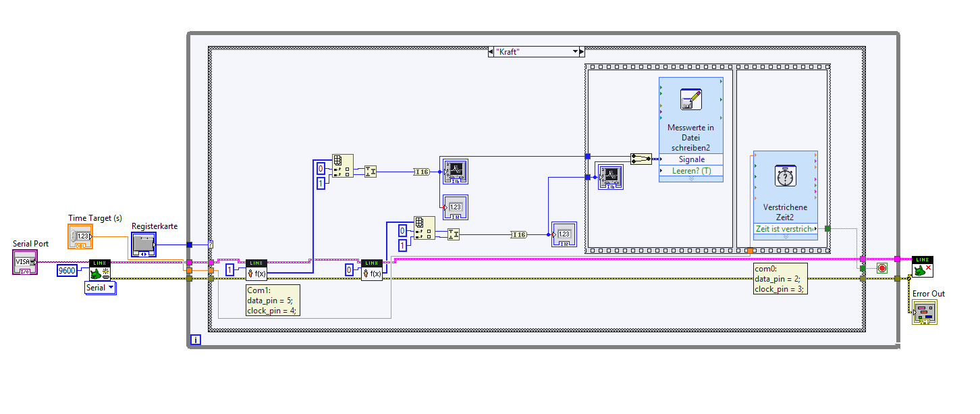Select the upper Index Array function
The image size is (980, 414).
pyautogui.click(x=342, y=166)
